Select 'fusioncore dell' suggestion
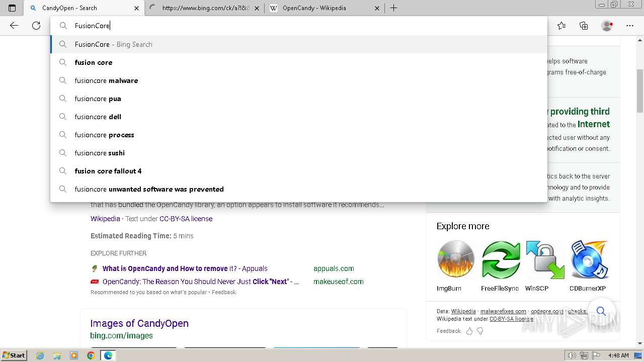Screen dimensions: 644x362 click(299, 117)
